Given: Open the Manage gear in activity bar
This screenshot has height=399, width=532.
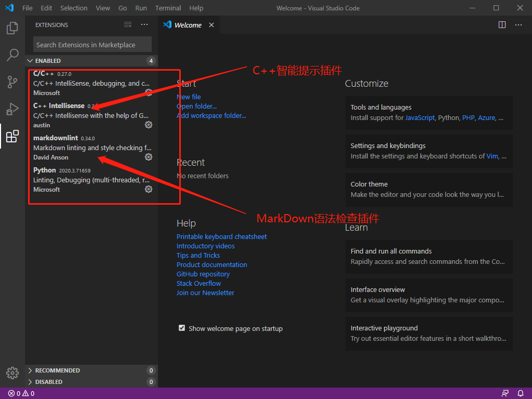Looking at the screenshot, I should pyautogui.click(x=12, y=373).
